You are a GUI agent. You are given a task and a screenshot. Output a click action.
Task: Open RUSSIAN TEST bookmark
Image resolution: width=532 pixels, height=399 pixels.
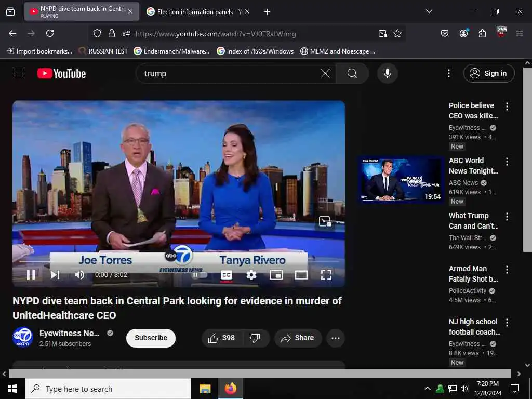tap(103, 51)
